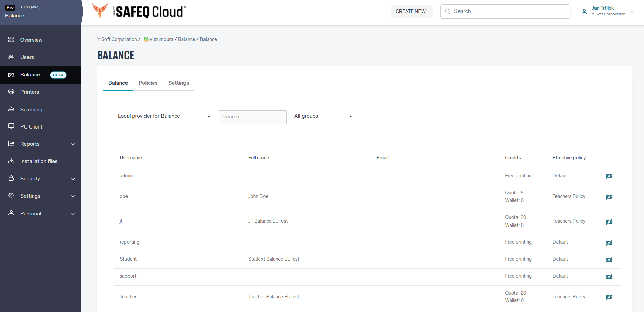Open credit options for support row
The height and width of the screenshot is (312, 644).
click(609, 276)
